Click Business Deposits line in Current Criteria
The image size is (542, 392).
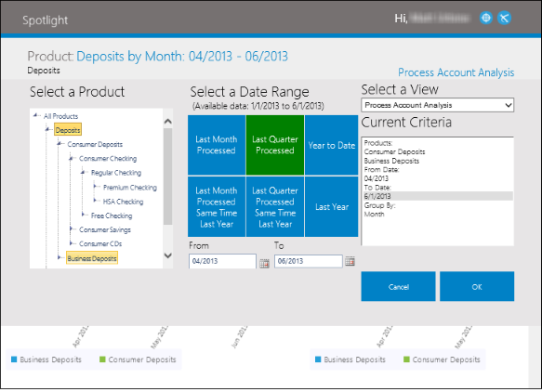click(391, 161)
